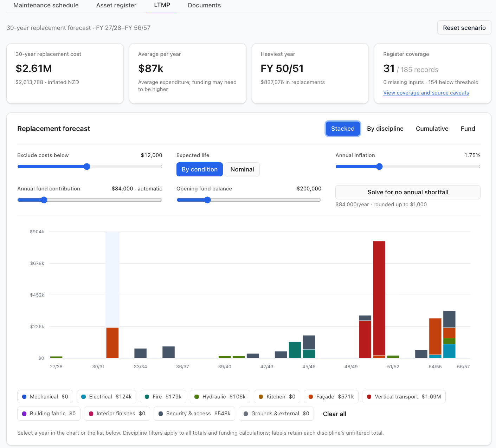Toggle the Grounds & external filter chip
496x448 pixels.
point(276,414)
